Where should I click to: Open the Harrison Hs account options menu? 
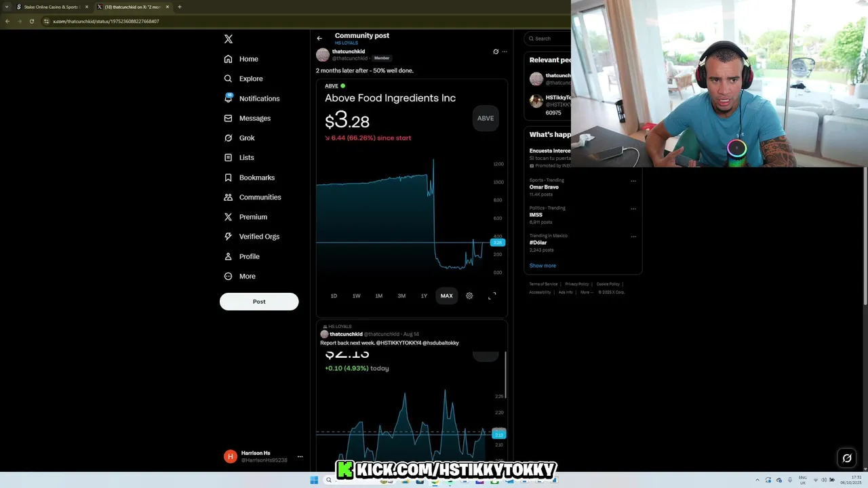pos(300,457)
